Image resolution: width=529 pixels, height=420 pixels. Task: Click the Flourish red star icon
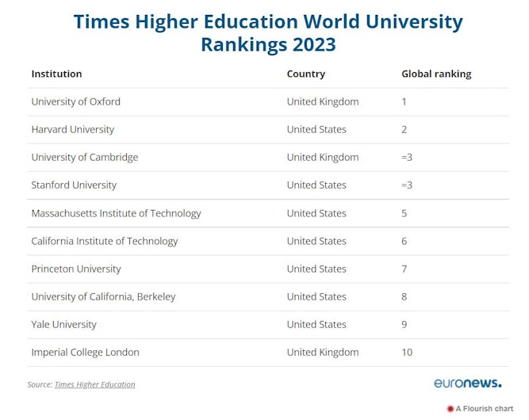click(x=450, y=409)
